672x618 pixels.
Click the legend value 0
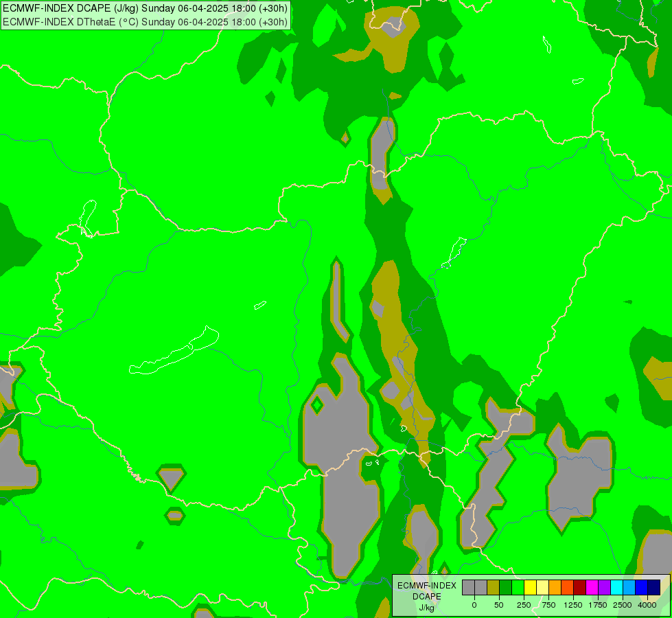coord(474,605)
